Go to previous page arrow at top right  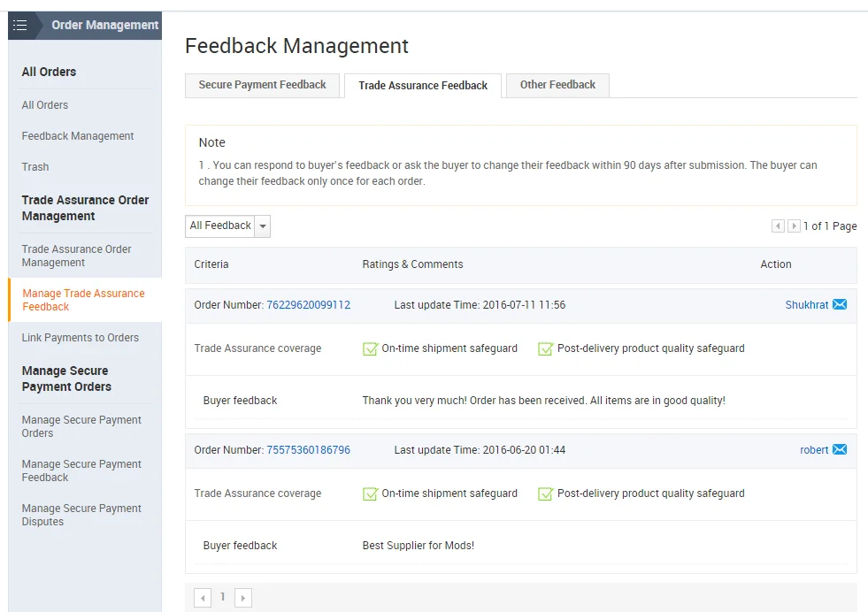[x=778, y=226]
